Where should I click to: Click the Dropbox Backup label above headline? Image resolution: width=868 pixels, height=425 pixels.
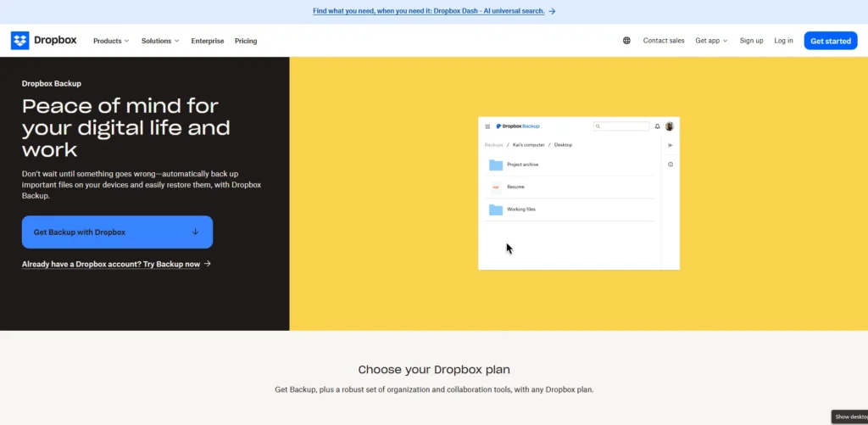pyautogui.click(x=52, y=84)
